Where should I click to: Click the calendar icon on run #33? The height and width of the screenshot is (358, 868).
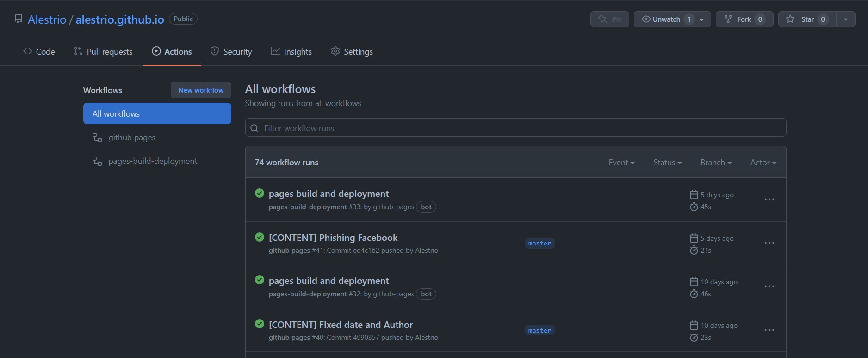[694, 195]
